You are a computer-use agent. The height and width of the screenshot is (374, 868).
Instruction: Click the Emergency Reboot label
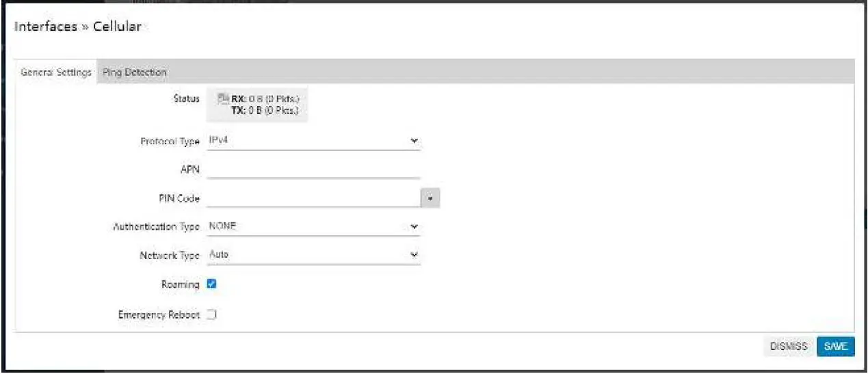(159, 315)
